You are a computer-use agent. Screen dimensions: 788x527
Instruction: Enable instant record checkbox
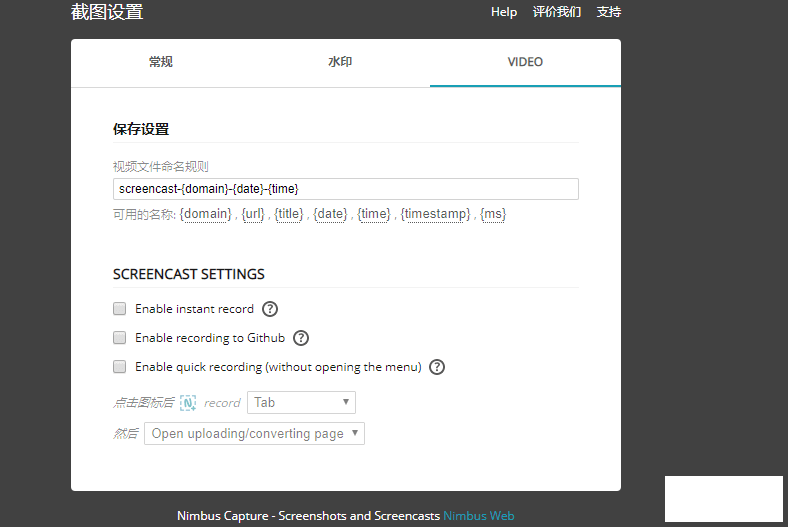click(x=120, y=309)
